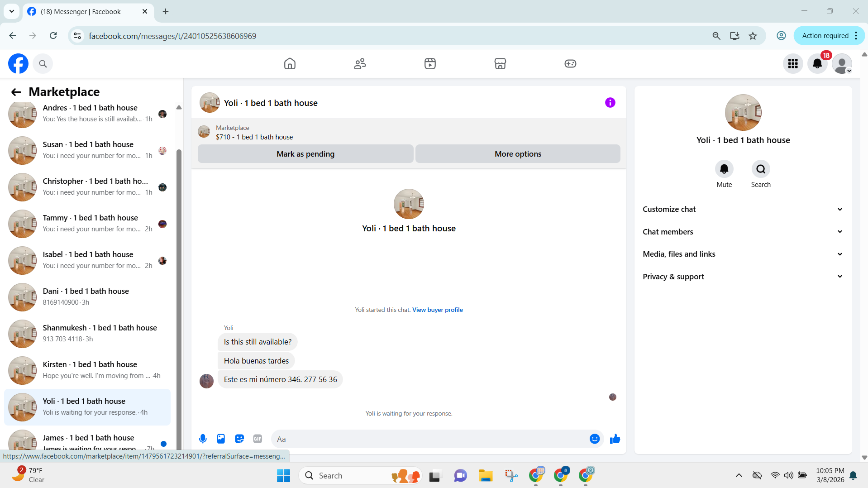Viewport: 868px width, 488px height.
Task: Choose a GIF icon
Action: 258,439
